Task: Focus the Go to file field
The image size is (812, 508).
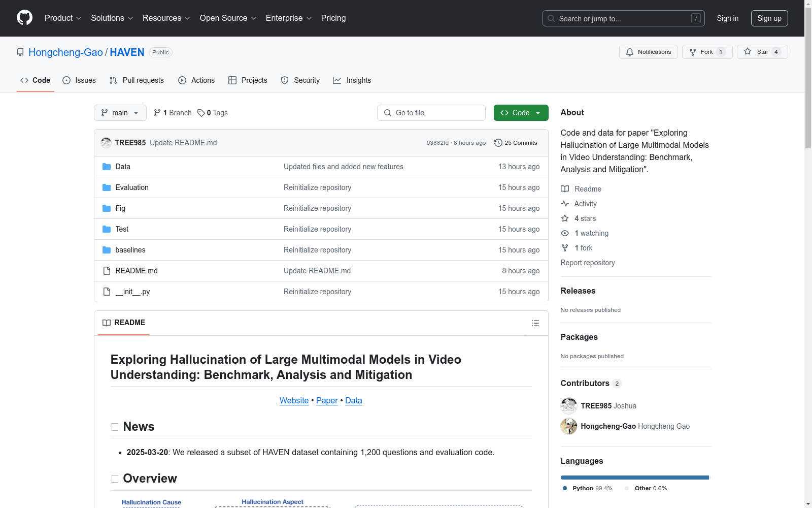Action: 431,113
